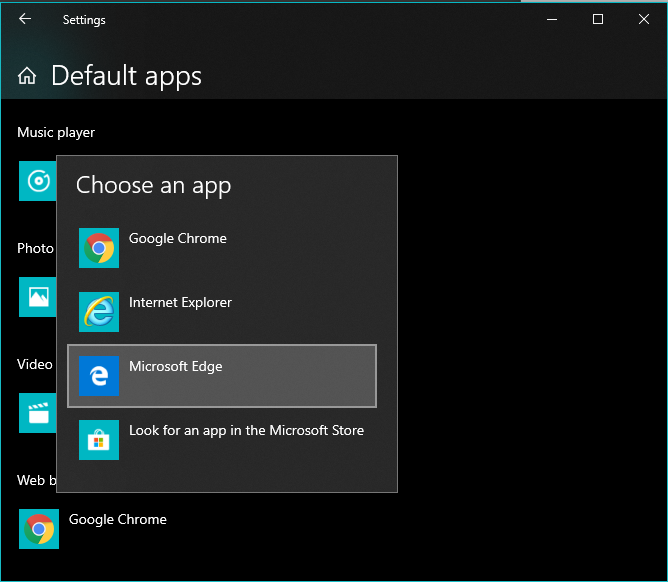Click the Photo viewer app icon
This screenshot has width=668, height=582.
(x=37, y=297)
